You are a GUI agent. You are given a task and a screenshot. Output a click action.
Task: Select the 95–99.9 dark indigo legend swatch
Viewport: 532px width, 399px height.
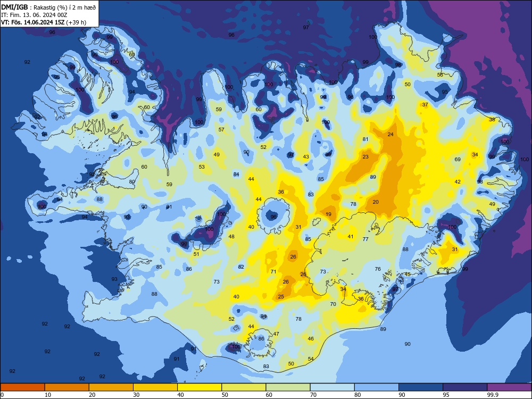click(x=465, y=387)
